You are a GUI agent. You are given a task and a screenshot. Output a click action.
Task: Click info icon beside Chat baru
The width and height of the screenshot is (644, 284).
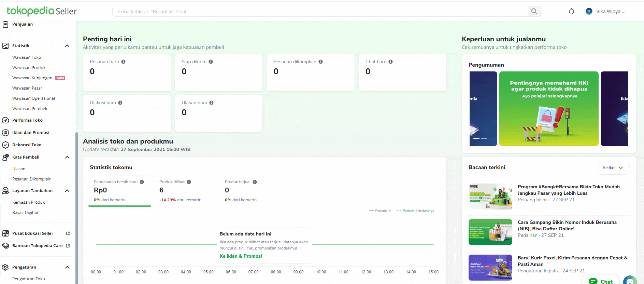tap(391, 62)
